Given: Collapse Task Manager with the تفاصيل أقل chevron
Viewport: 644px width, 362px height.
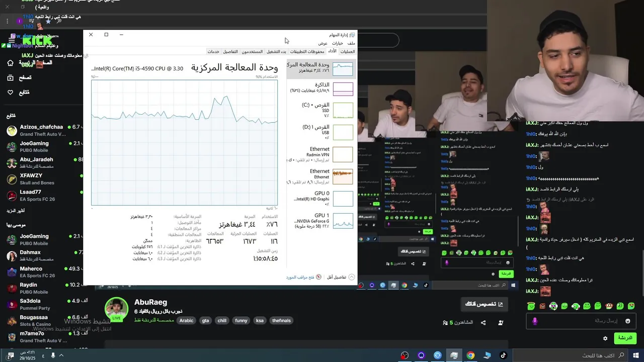Looking at the screenshot, I should (351, 277).
